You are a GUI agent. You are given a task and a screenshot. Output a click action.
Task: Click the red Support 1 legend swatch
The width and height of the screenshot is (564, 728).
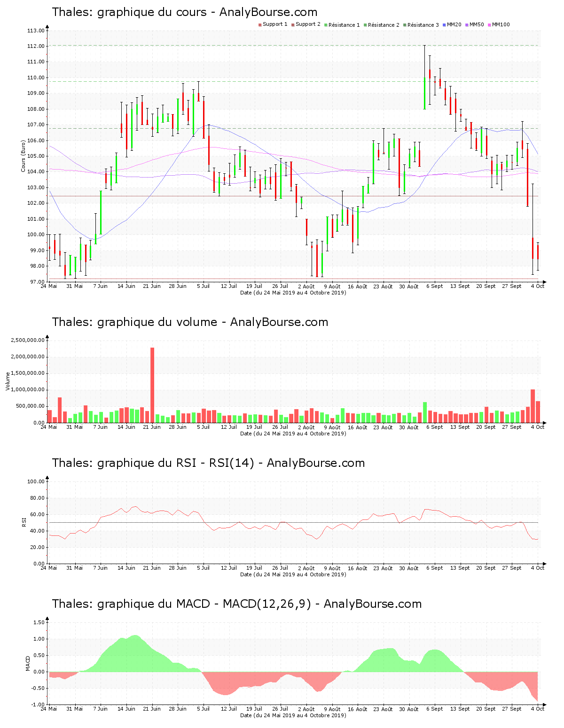(x=260, y=25)
